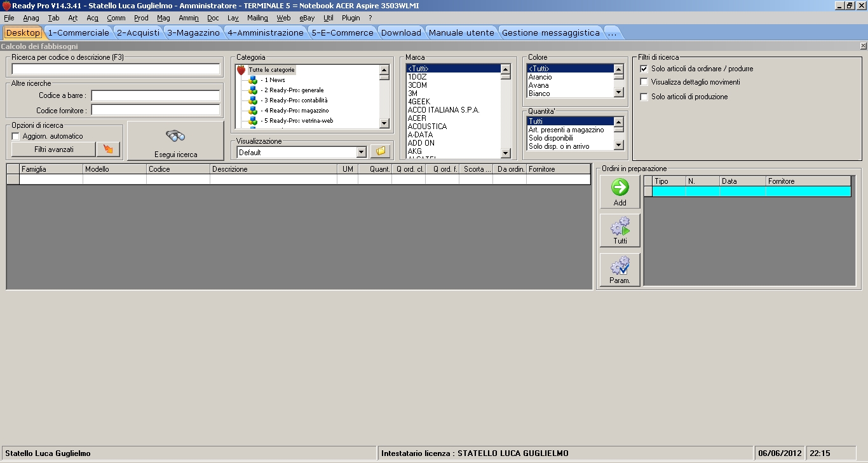This screenshot has height=463, width=868.
Task: Click the filter reset icon beside Filtri avanzati
Action: (108, 149)
